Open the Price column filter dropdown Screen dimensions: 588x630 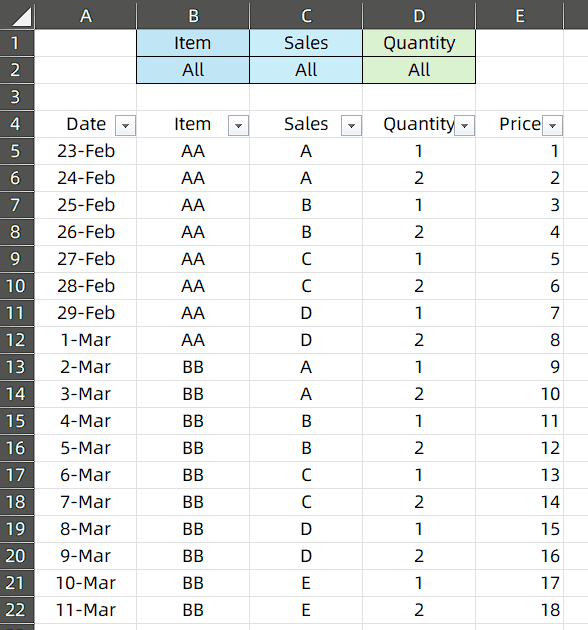point(552,125)
